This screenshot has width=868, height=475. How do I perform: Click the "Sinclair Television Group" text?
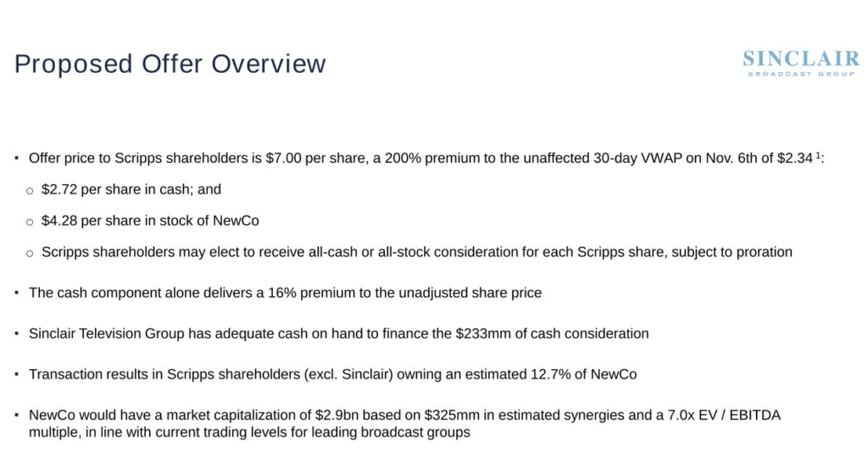[x=105, y=333]
